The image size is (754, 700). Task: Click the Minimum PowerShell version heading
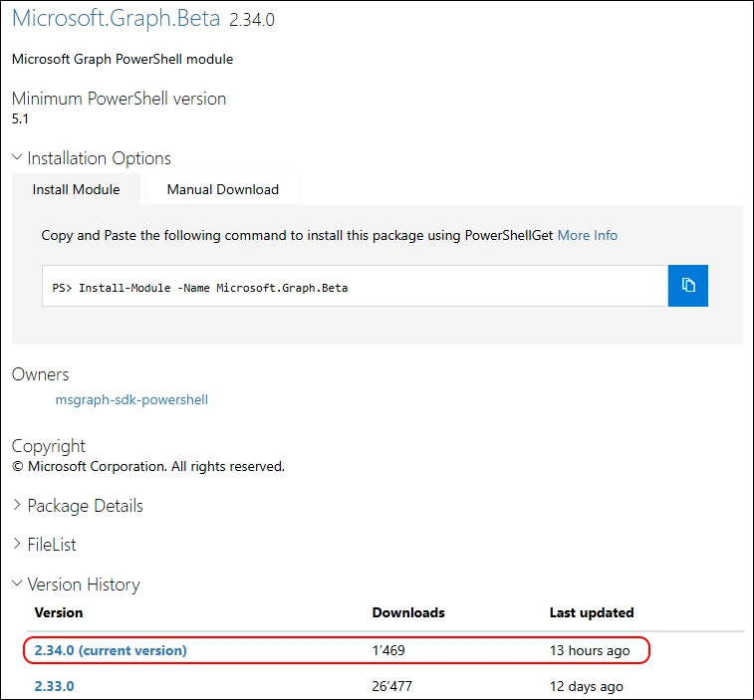pyautogui.click(x=119, y=99)
